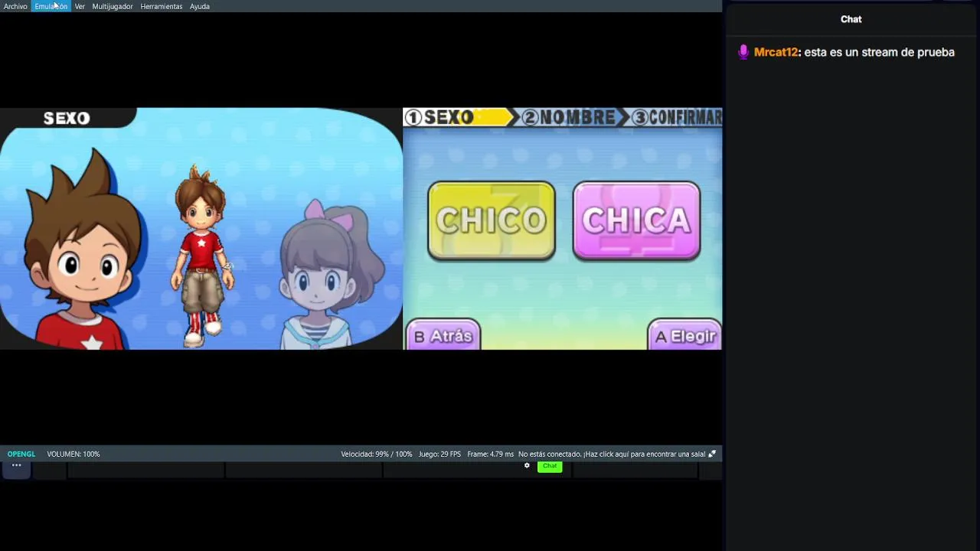
Task: Click the not-connected room finder message
Action: pos(612,454)
